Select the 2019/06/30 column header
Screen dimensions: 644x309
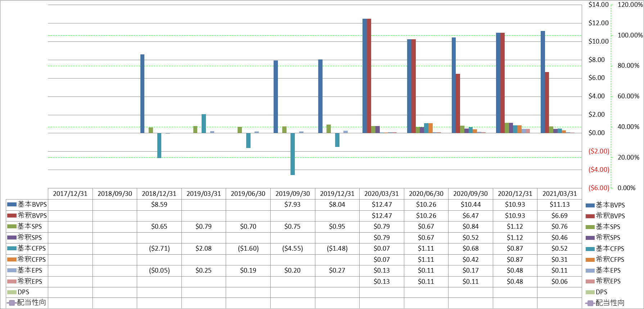[248, 193]
